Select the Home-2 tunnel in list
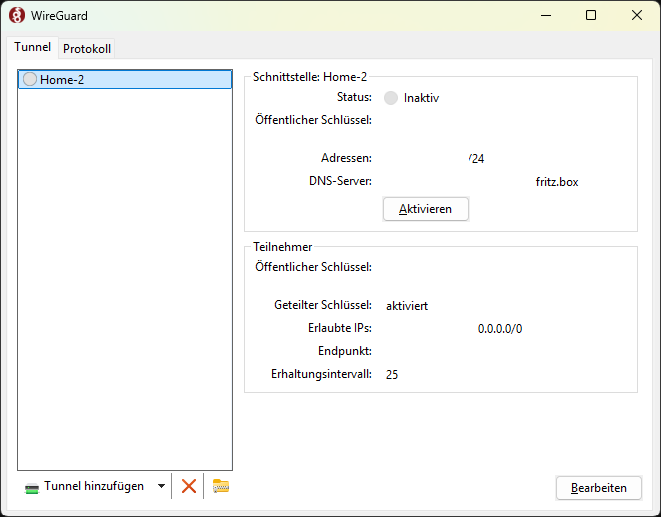The width and height of the screenshot is (661, 517). point(125,79)
